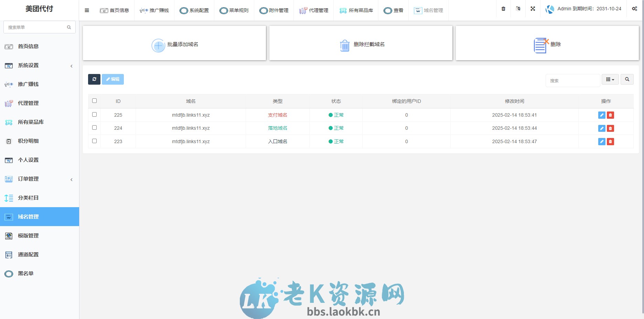The image size is (644, 319).
Task: Delete domain record 223 with red trash icon
Action: pos(610,141)
